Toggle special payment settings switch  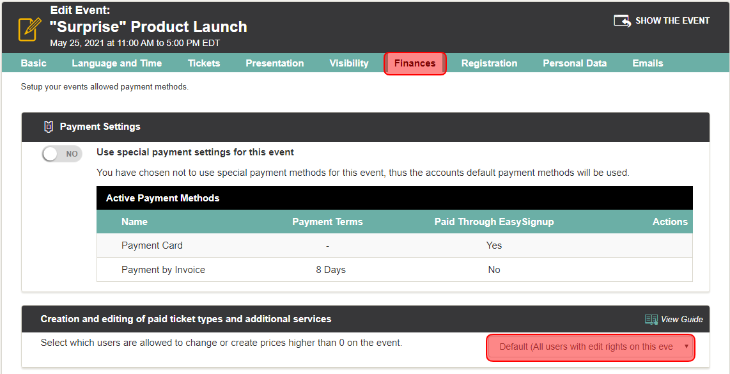(62, 154)
